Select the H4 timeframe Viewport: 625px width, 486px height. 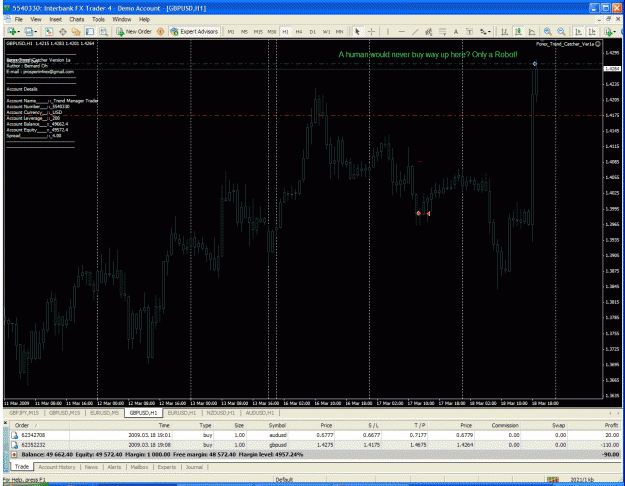click(299, 32)
